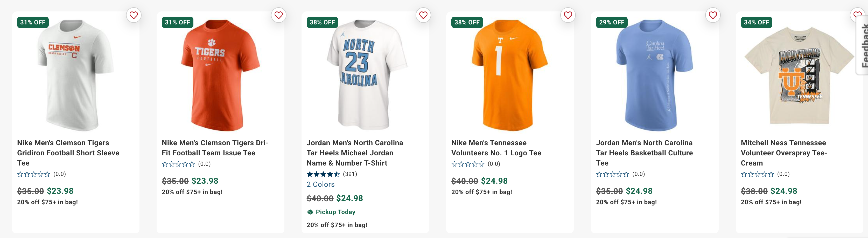View the 2 Colors option for Jordan shirt

(x=320, y=184)
